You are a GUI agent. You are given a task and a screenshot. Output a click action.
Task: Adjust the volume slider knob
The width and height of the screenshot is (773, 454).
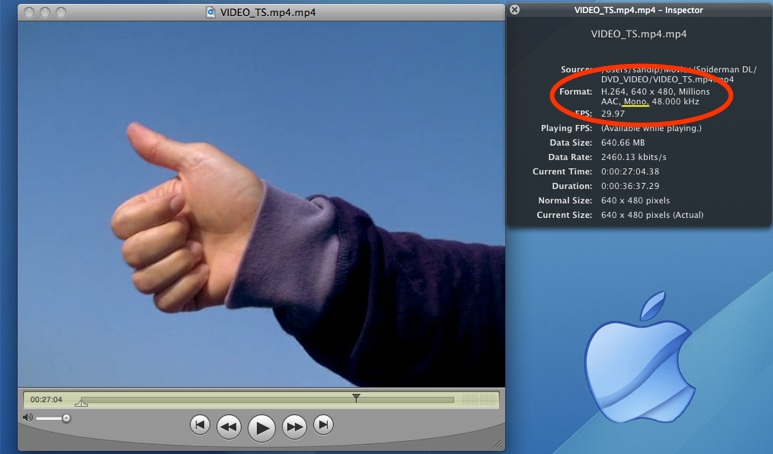(66, 419)
